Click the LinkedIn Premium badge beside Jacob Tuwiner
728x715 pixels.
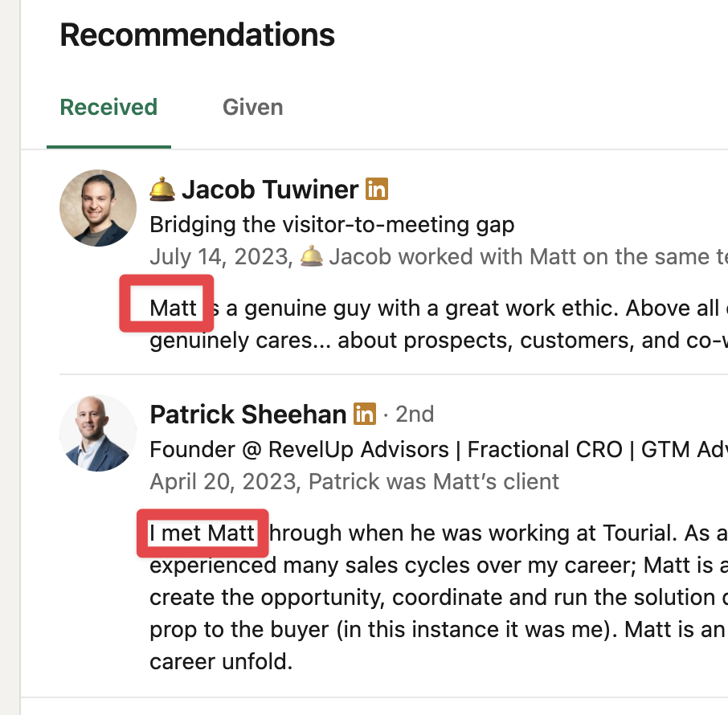tap(377, 189)
